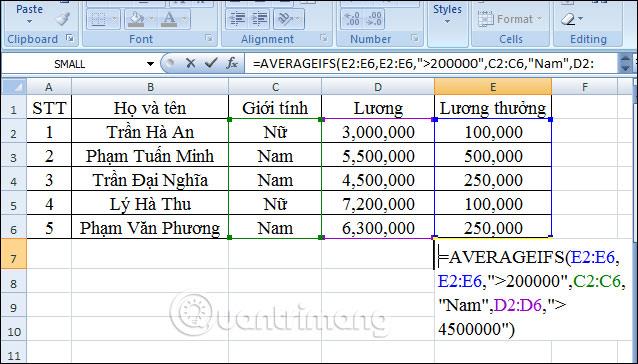Click the Increase Decimal icon
This screenshot has width=638, height=364.
[351, 19]
